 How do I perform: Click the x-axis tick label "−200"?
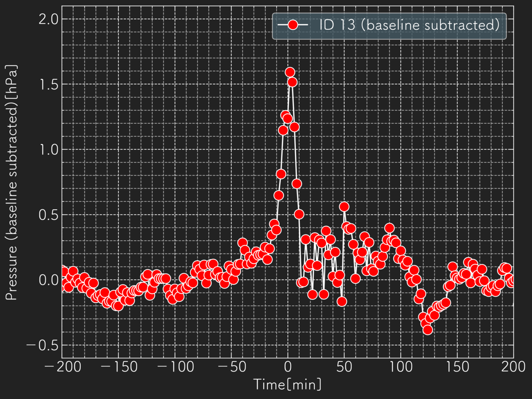[62, 368]
